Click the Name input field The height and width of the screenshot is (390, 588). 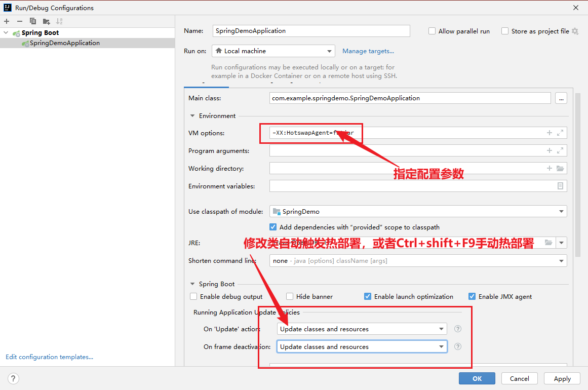[x=311, y=31]
